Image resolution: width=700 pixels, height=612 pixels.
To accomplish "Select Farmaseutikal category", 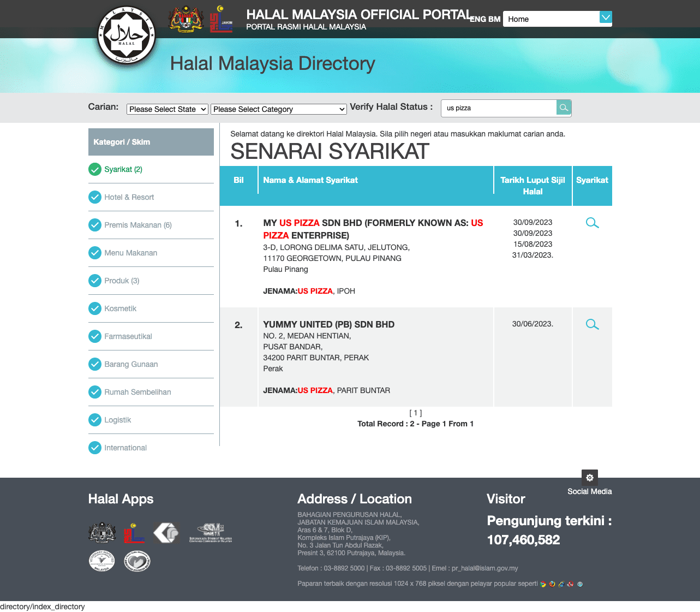I will coord(128,336).
